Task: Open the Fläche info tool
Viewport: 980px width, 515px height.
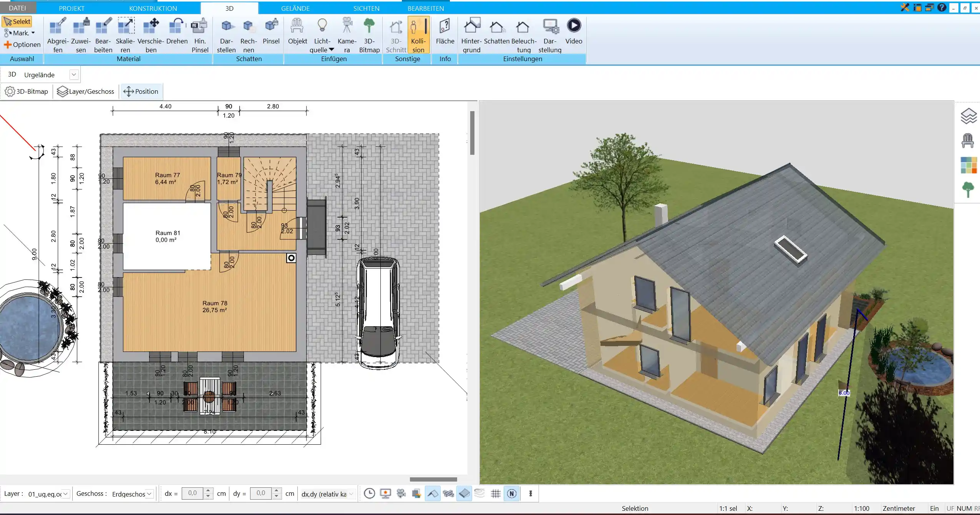Action: [x=445, y=32]
